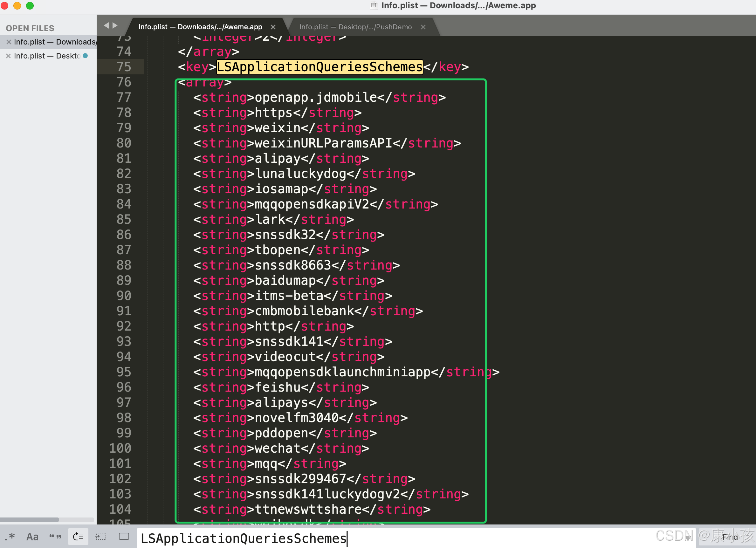Toggle wrap search option
The width and height of the screenshot is (756, 548).
pyautogui.click(x=78, y=536)
